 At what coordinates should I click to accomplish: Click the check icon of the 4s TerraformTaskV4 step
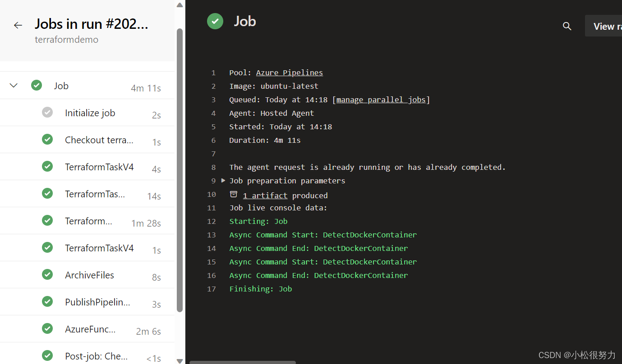(47, 166)
